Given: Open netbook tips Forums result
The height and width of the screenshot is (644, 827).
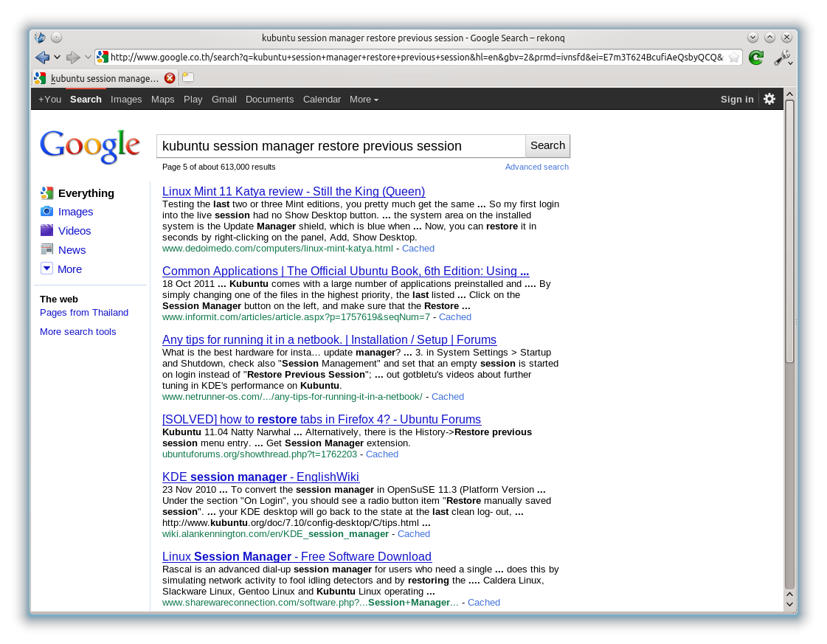Looking at the screenshot, I should click(330, 339).
